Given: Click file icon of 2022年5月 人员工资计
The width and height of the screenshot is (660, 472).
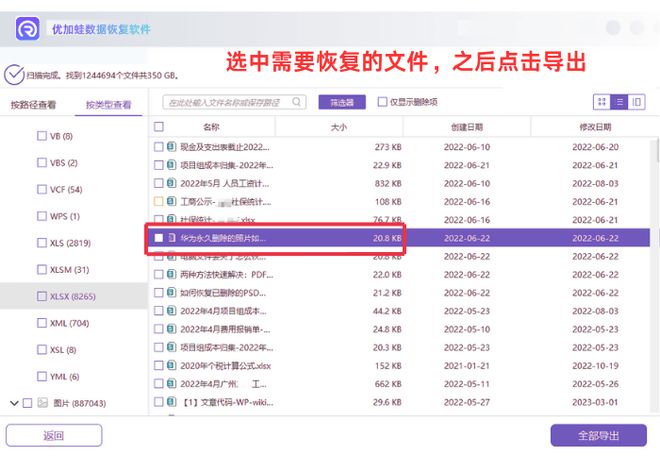Looking at the screenshot, I should [x=171, y=183].
